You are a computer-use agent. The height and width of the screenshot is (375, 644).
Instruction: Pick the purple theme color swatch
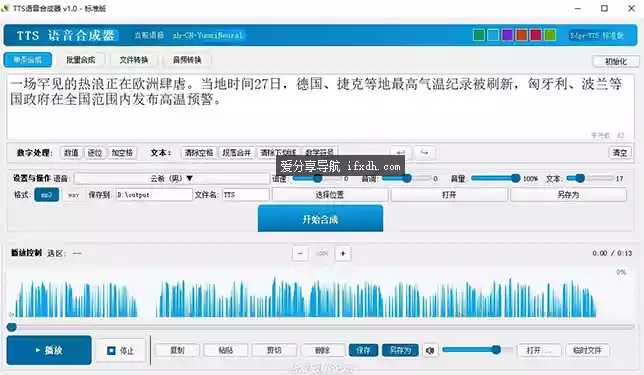(x=507, y=35)
